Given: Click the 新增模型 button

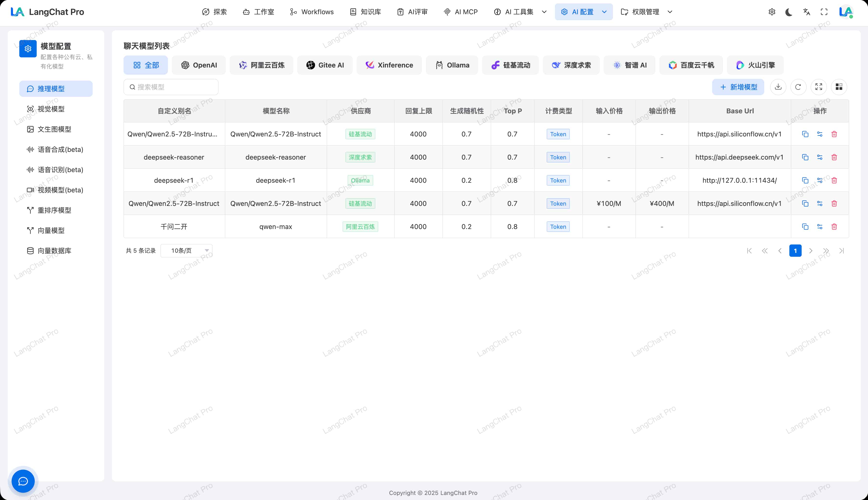Looking at the screenshot, I should (738, 87).
